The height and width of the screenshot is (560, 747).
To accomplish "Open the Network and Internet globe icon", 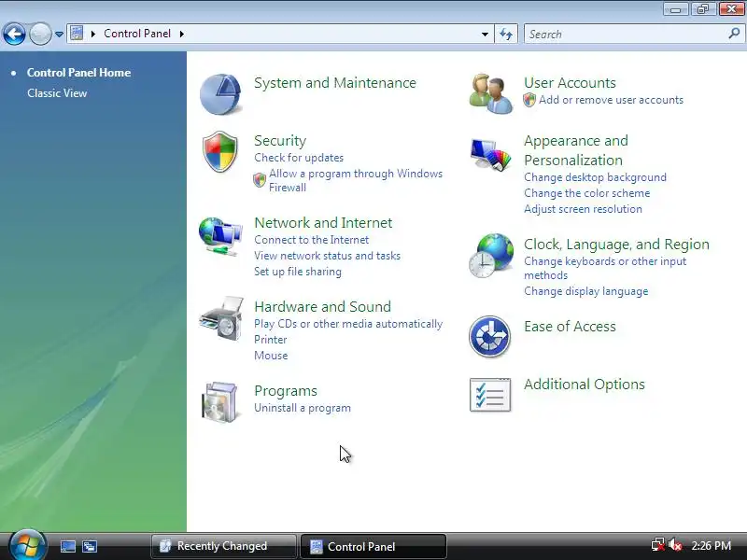I will 220,236.
